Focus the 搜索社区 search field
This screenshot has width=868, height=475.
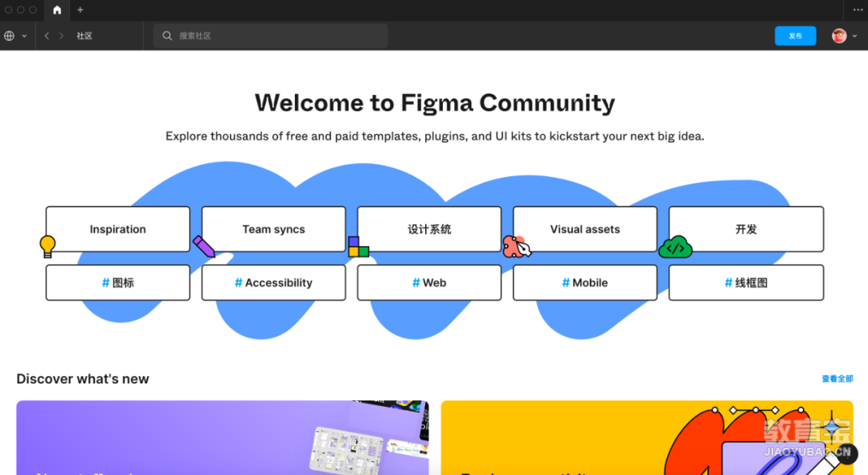[x=271, y=36]
